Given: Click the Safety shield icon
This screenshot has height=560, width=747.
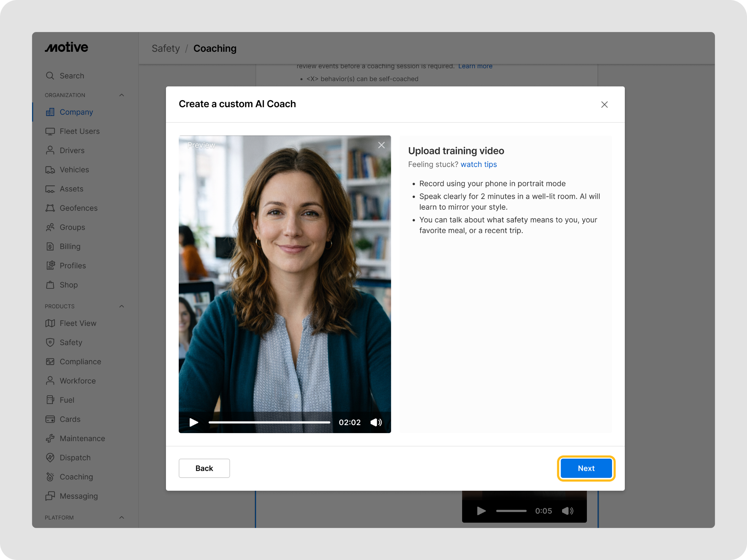Looking at the screenshot, I should (x=50, y=342).
